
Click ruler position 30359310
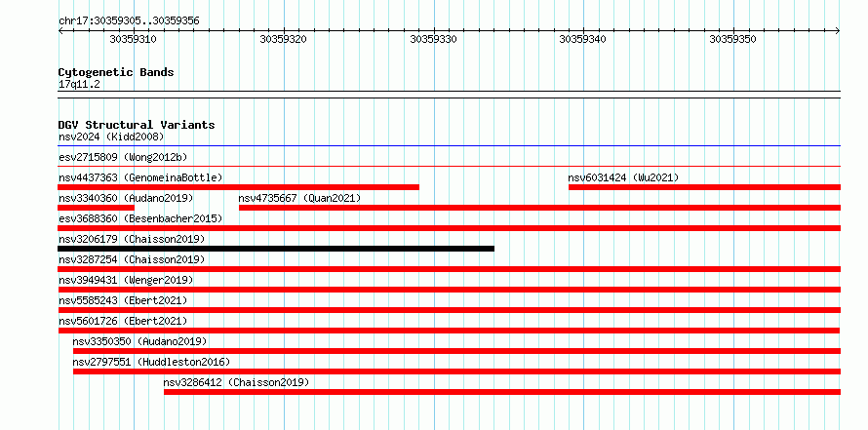pyautogui.click(x=133, y=39)
